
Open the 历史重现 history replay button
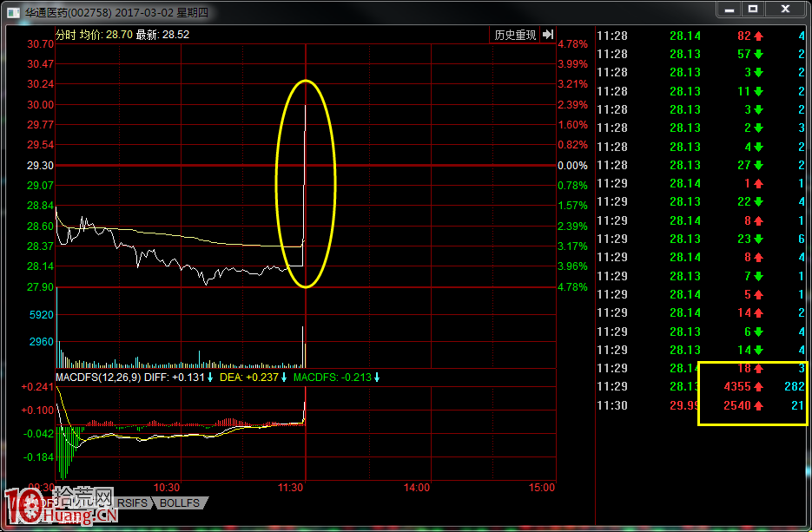(515, 35)
